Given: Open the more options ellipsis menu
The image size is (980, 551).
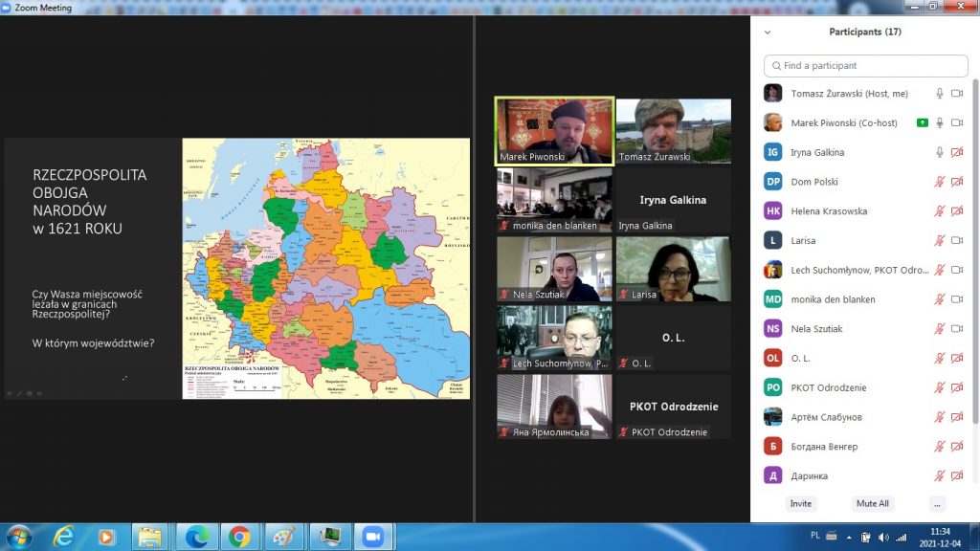Looking at the screenshot, I should (937, 503).
